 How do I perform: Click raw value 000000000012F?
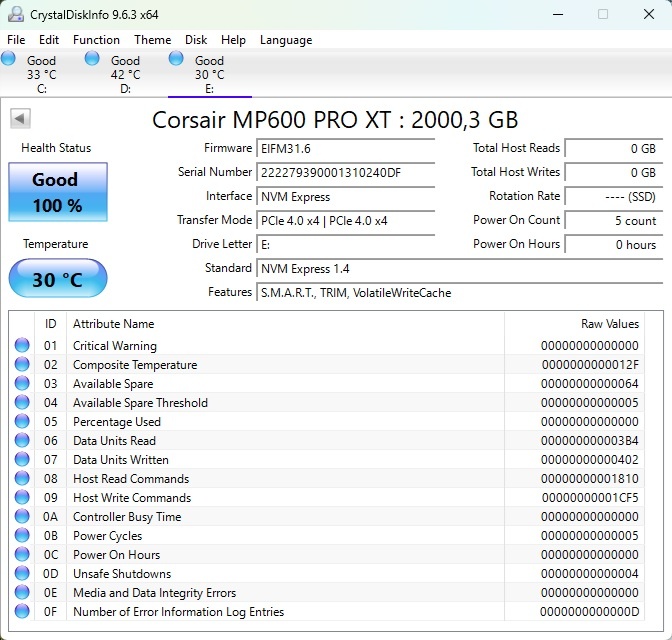590,365
